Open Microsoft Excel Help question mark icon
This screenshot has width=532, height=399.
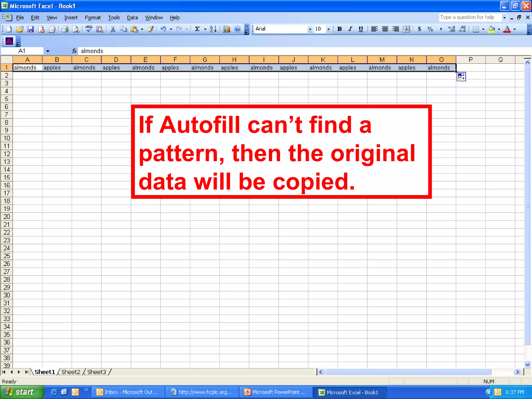tap(237, 29)
